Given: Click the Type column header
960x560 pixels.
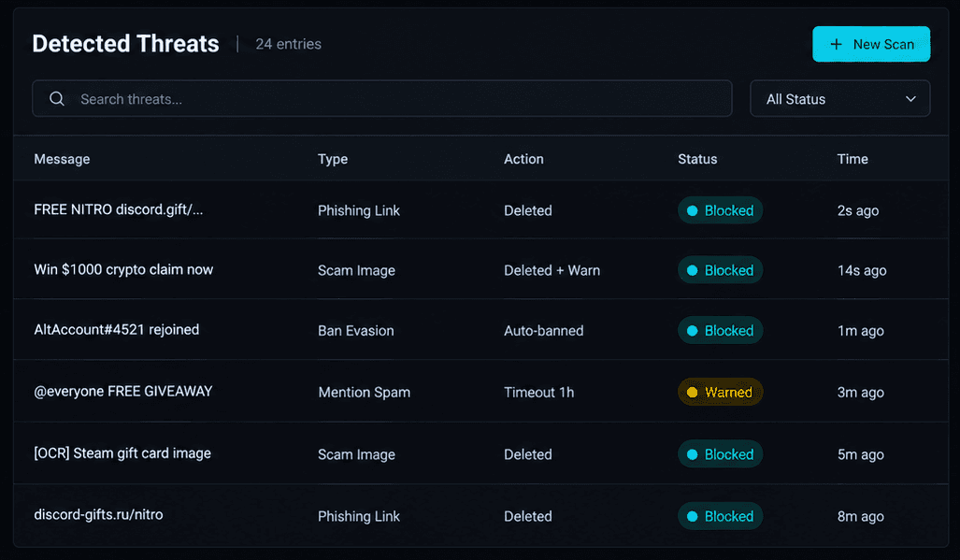Looking at the screenshot, I should (333, 159).
